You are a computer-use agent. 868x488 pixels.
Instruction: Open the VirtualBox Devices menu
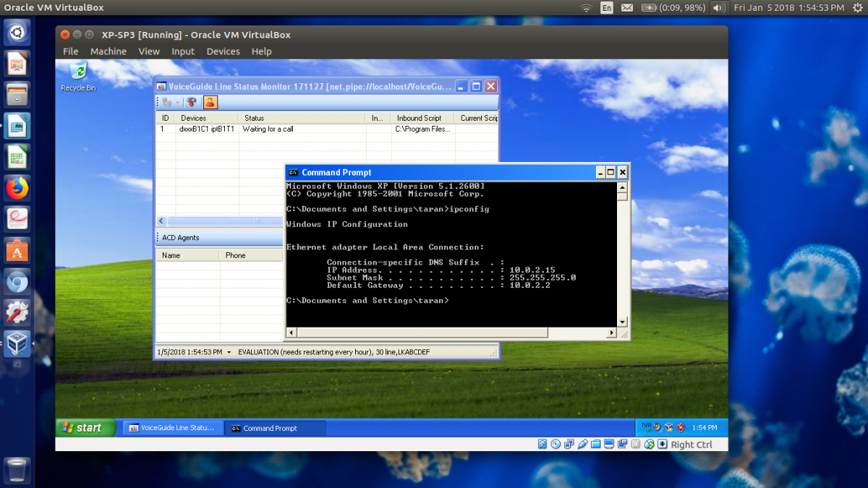click(223, 51)
